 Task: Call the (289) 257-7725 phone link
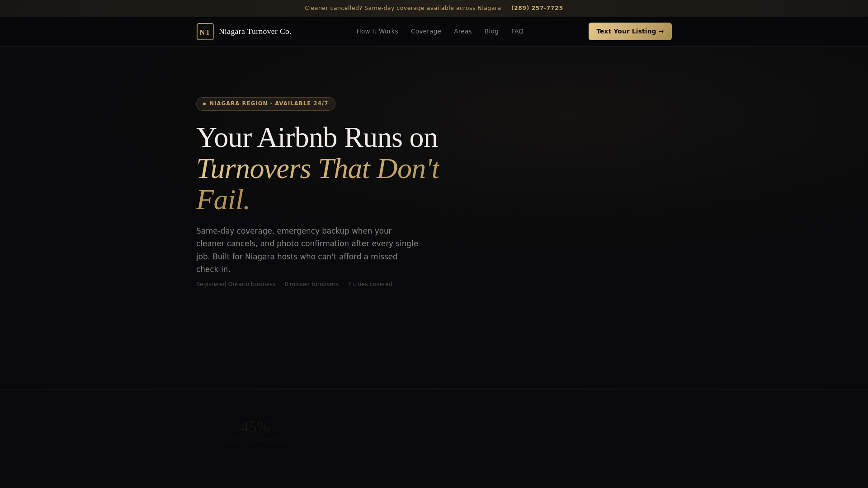coord(537,8)
